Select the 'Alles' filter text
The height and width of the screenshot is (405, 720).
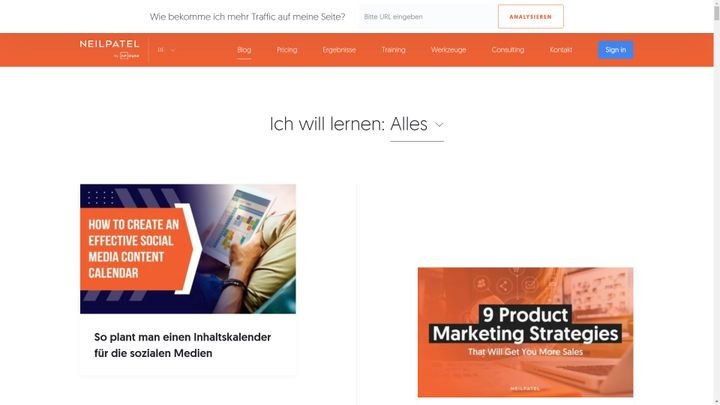pyautogui.click(x=409, y=124)
